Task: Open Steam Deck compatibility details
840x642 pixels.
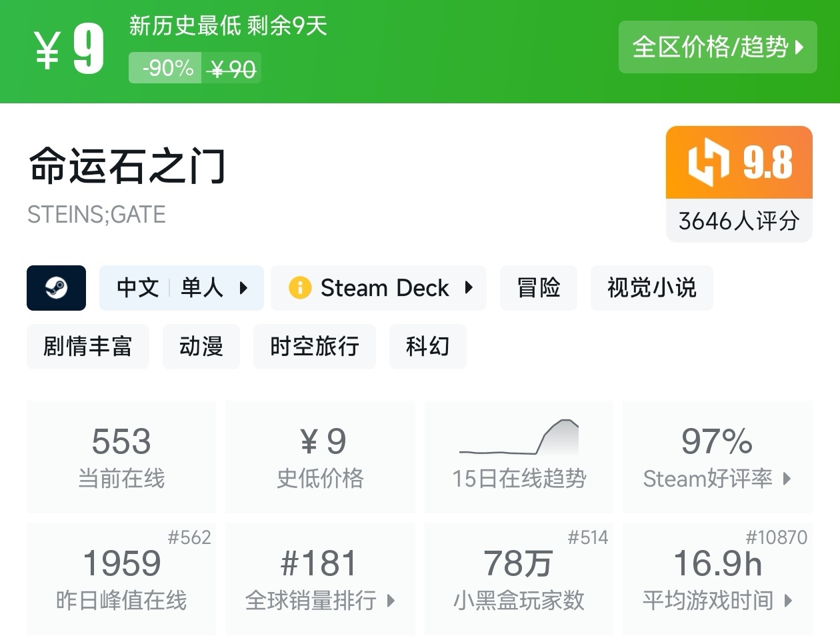Action: coord(379,288)
